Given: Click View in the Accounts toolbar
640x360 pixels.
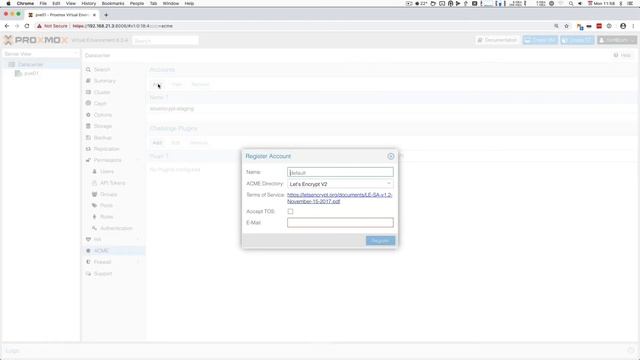Looking at the screenshot, I should 176,84.
